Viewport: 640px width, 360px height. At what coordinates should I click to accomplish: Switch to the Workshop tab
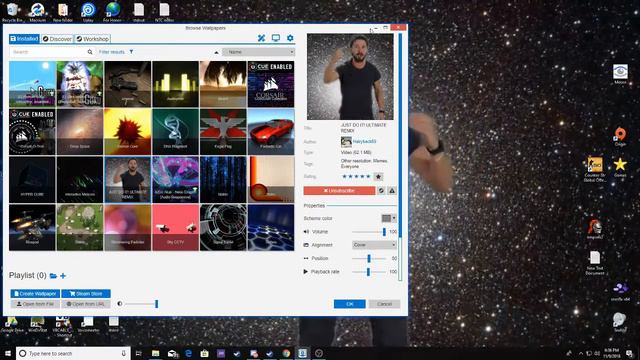point(93,39)
